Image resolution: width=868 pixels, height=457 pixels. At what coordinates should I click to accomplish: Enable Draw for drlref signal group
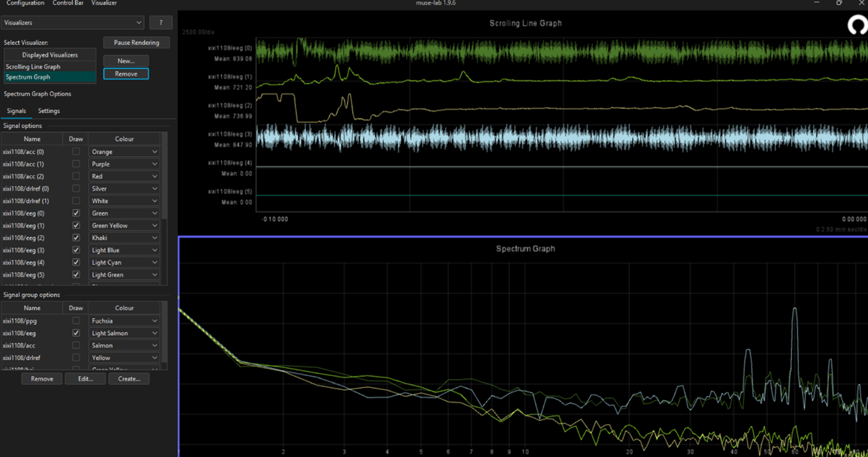(x=76, y=357)
